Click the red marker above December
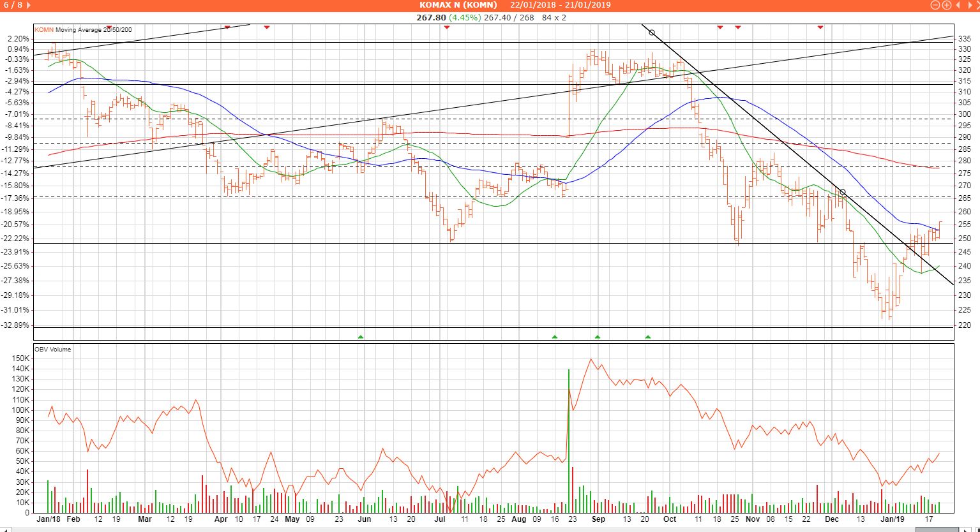Viewport: 980px width, 532px height. click(820, 27)
